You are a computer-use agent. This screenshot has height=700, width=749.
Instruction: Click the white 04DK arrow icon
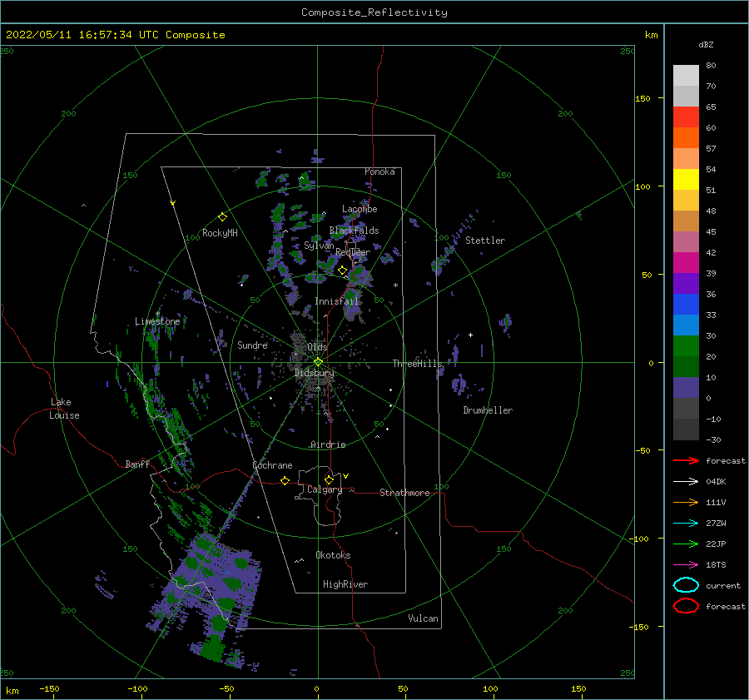pyautogui.click(x=686, y=482)
